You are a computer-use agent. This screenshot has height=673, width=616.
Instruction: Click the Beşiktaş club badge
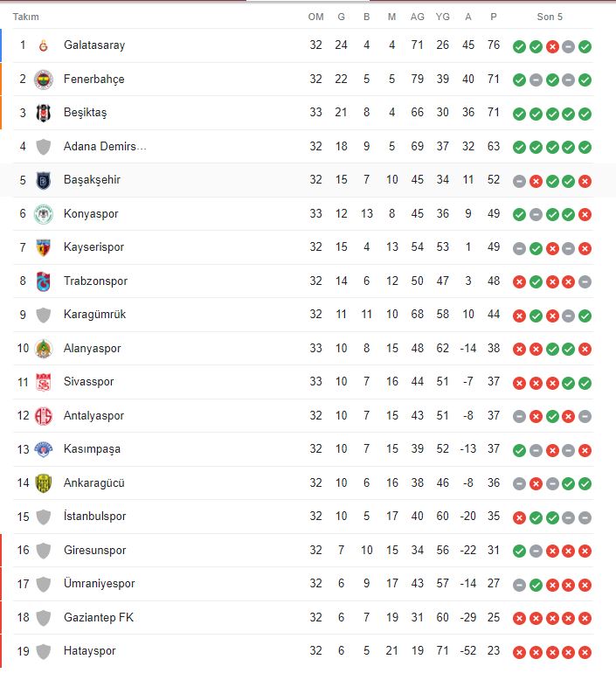[44, 113]
